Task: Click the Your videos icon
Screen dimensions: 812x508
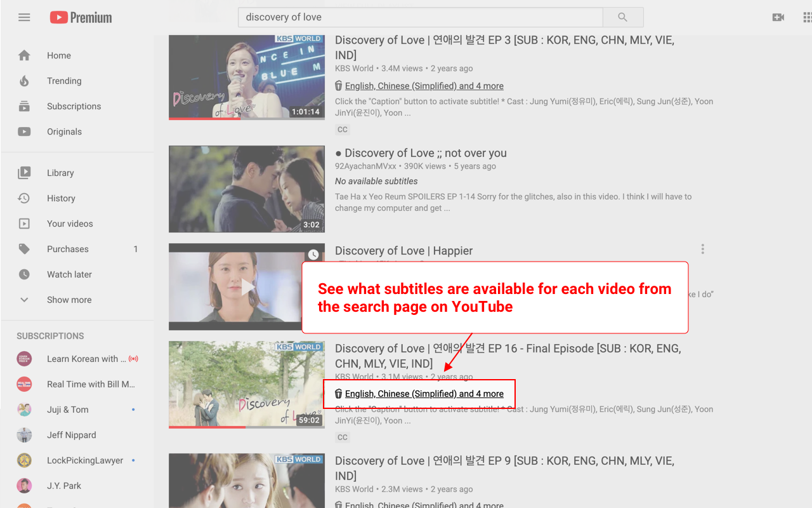Action: coord(24,224)
